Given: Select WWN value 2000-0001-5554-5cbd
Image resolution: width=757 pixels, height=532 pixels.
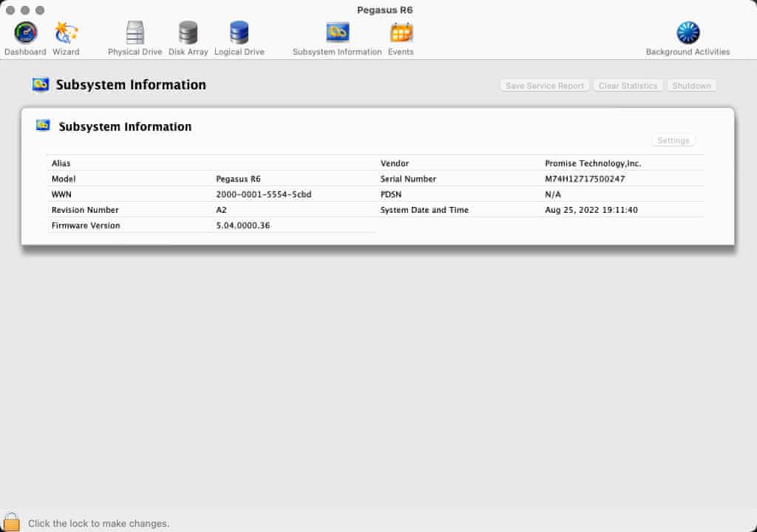Looking at the screenshot, I should (x=264, y=194).
